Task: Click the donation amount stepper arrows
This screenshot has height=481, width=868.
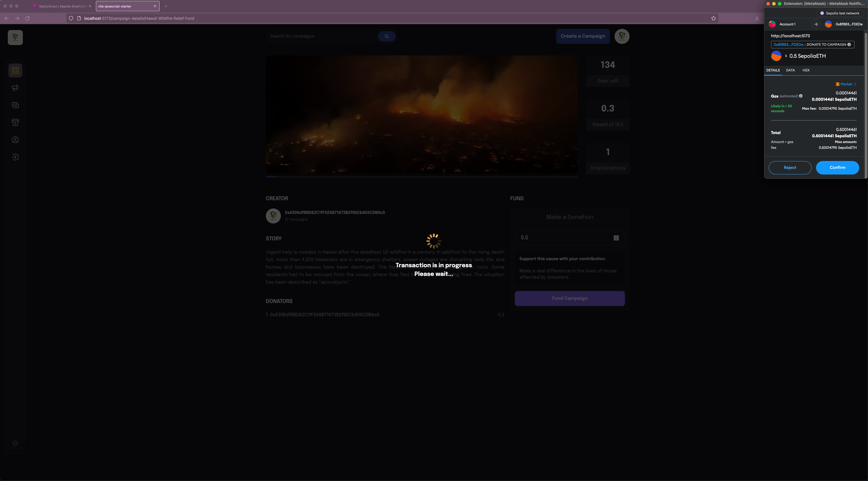Action: (x=616, y=238)
